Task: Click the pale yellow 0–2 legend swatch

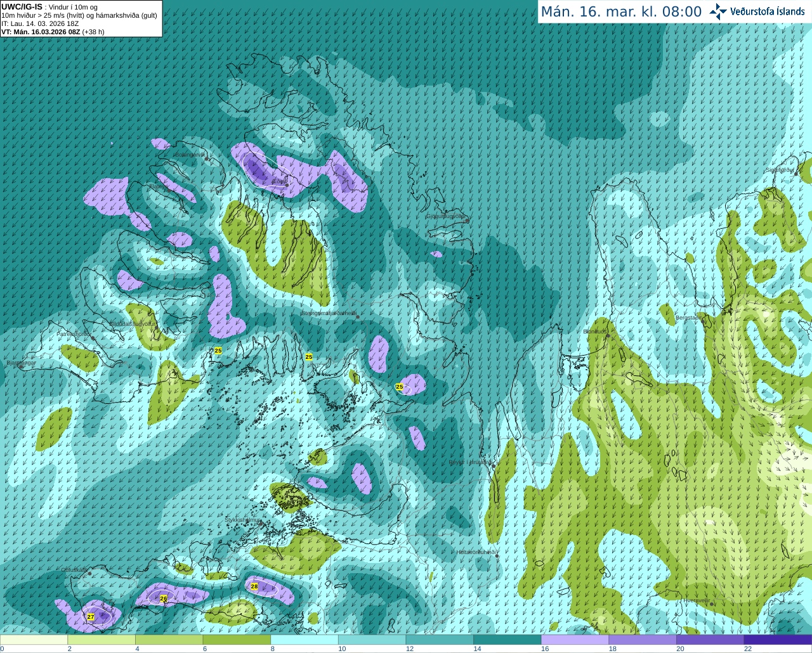Action: [x=34, y=640]
